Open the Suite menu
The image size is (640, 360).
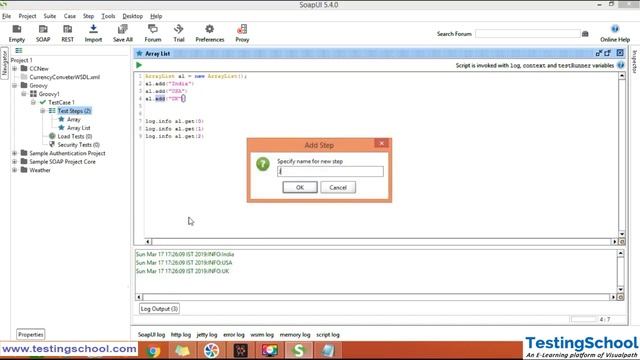tap(50, 16)
